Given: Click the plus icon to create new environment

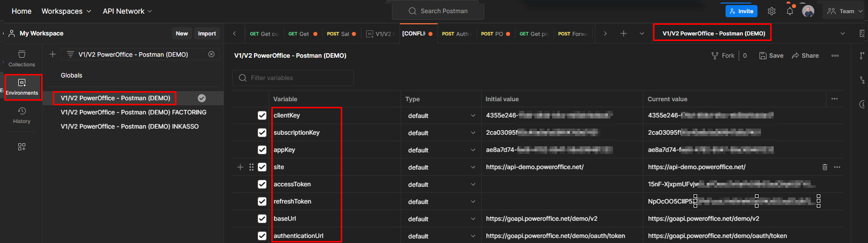Looking at the screenshot, I should pyautogui.click(x=53, y=54).
